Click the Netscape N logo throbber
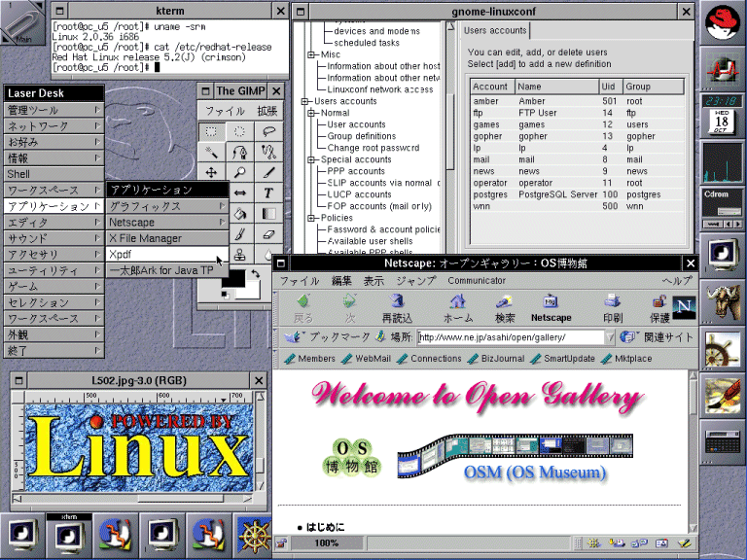Screen dimensions: 747x560 coord(684,307)
